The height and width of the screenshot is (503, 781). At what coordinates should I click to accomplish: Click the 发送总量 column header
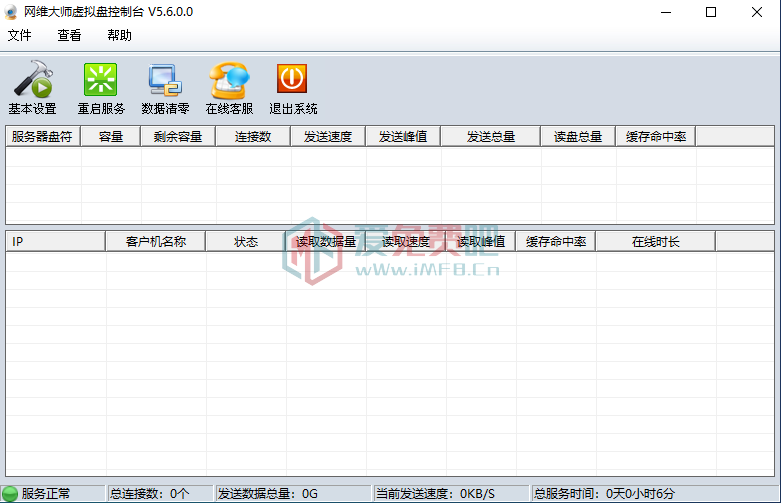tap(491, 136)
